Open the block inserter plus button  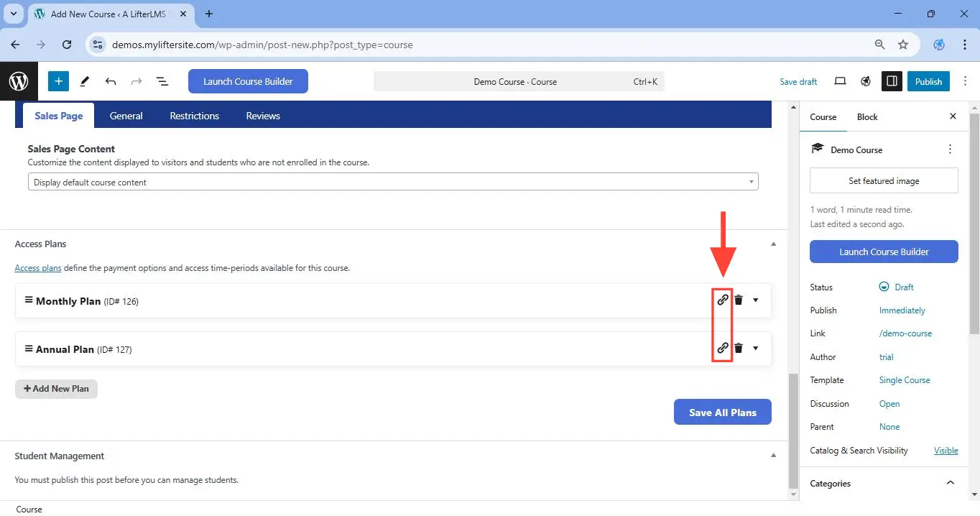[x=58, y=81]
